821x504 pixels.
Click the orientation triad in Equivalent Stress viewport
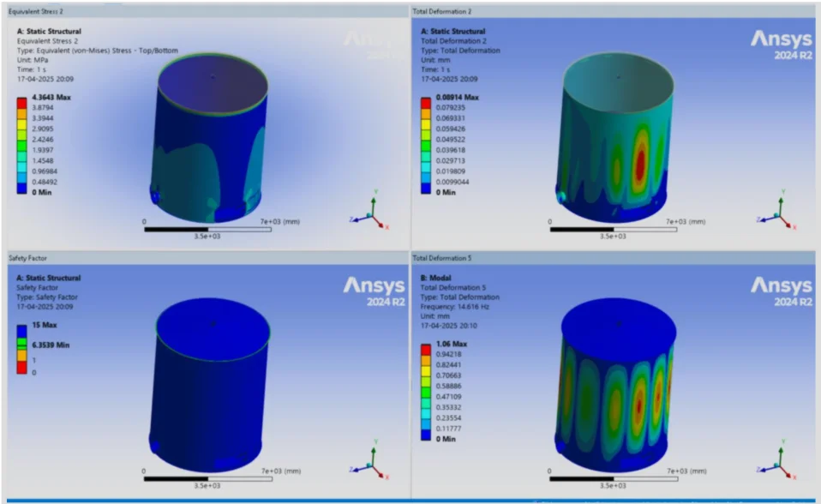click(370, 213)
